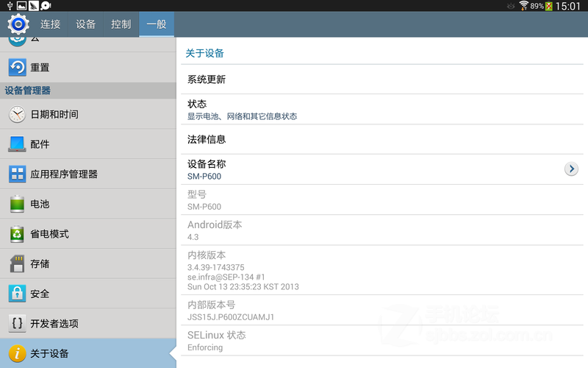Screen dimensions: 588x368
Task: Select 电池 label in sidebar
Action: [x=40, y=204]
